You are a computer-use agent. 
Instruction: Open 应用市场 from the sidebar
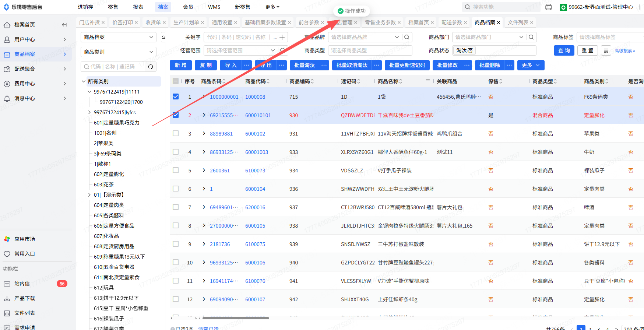(24, 239)
